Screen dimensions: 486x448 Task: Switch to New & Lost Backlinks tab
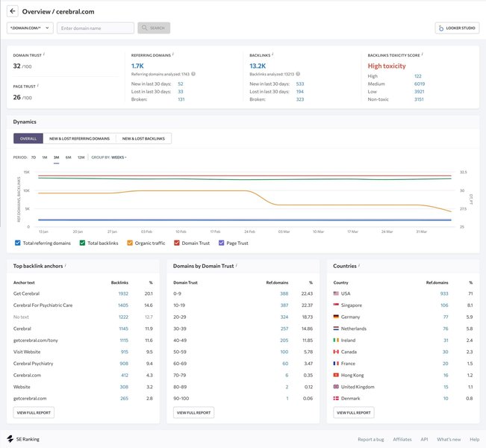(x=143, y=139)
